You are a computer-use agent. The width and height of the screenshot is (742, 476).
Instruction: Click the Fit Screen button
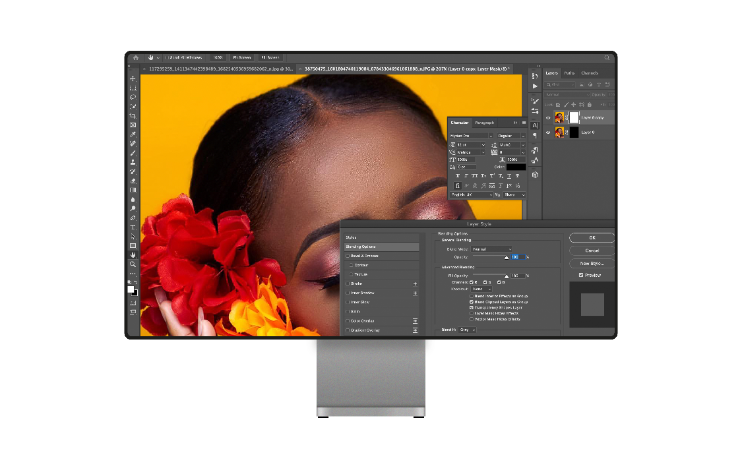click(x=242, y=58)
